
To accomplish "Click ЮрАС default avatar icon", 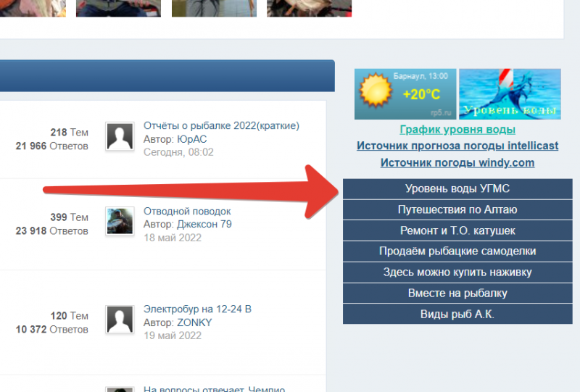I will tap(120, 136).
